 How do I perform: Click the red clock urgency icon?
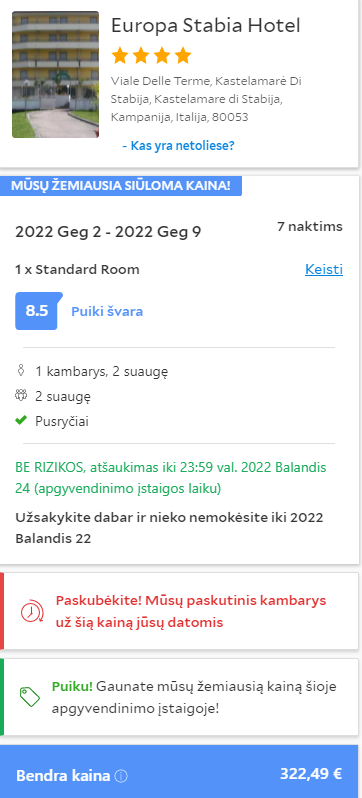point(32,611)
